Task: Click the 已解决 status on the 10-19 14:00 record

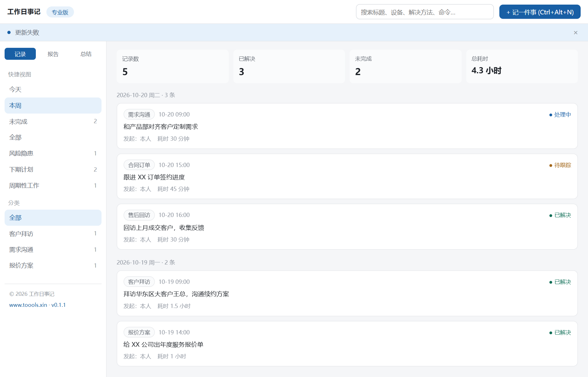Action: coord(560,333)
